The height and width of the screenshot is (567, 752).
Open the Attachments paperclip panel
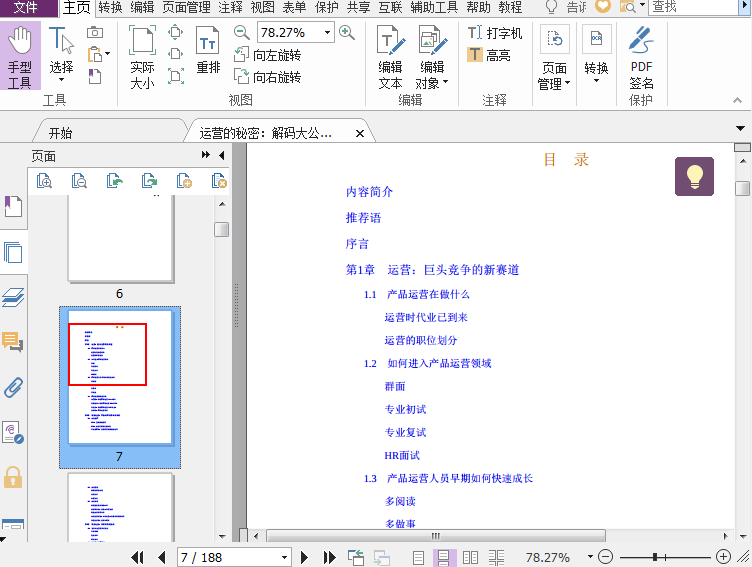(x=13, y=388)
